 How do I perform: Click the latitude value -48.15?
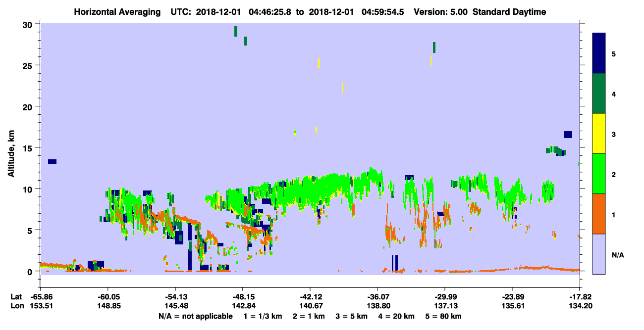(x=243, y=296)
